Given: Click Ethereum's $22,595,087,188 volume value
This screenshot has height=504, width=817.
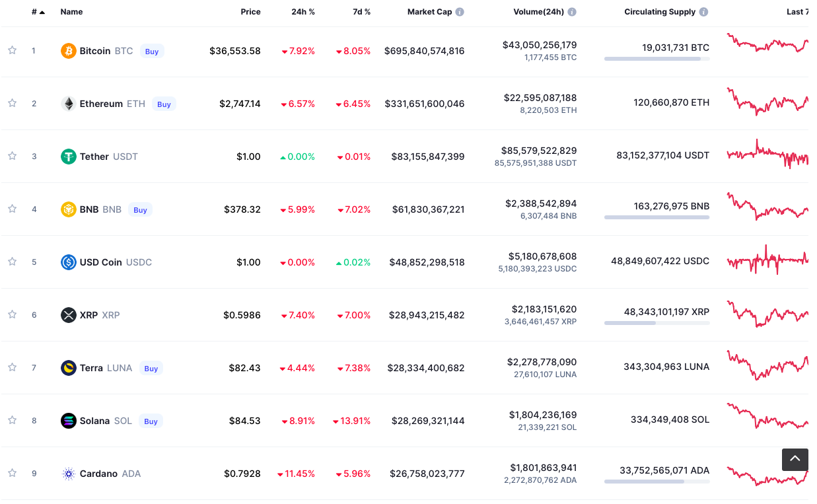Looking at the screenshot, I should pos(540,98).
